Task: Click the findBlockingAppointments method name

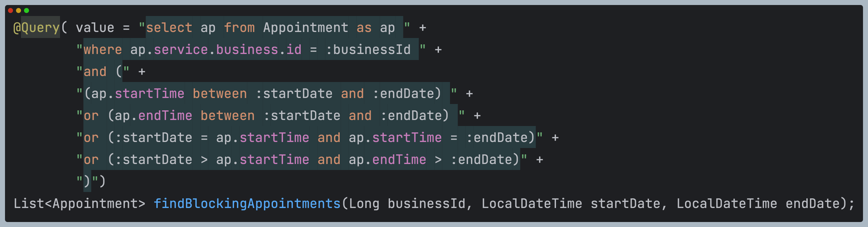Action: (247, 204)
